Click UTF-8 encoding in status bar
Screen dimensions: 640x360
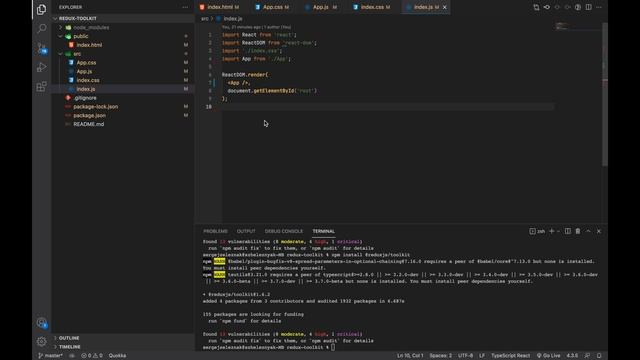pyautogui.click(x=465, y=356)
